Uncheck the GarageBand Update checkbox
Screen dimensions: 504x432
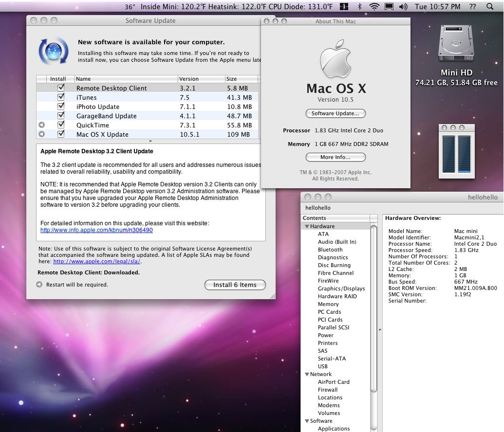pos(61,116)
